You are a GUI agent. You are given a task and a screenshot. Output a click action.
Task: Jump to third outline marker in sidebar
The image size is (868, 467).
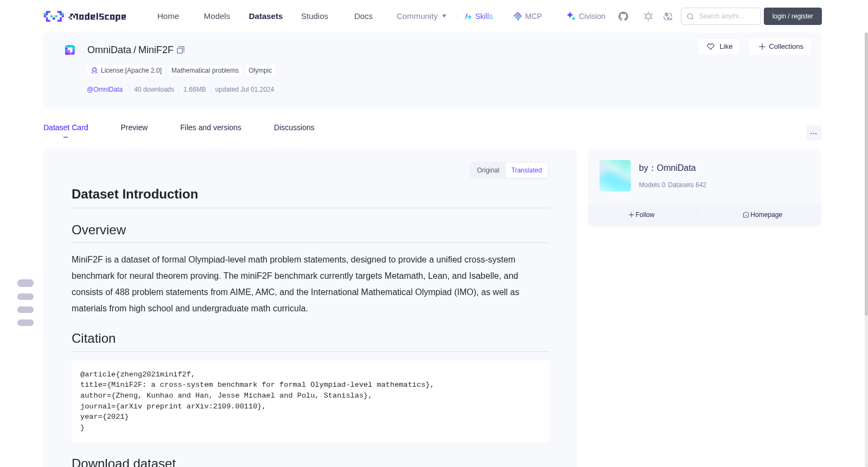(x=25, y=310)
